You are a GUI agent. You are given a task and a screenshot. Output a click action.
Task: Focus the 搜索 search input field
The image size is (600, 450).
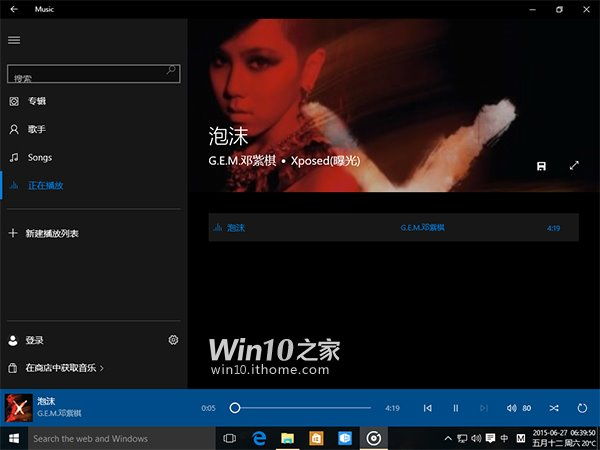(x=94, y=74)
